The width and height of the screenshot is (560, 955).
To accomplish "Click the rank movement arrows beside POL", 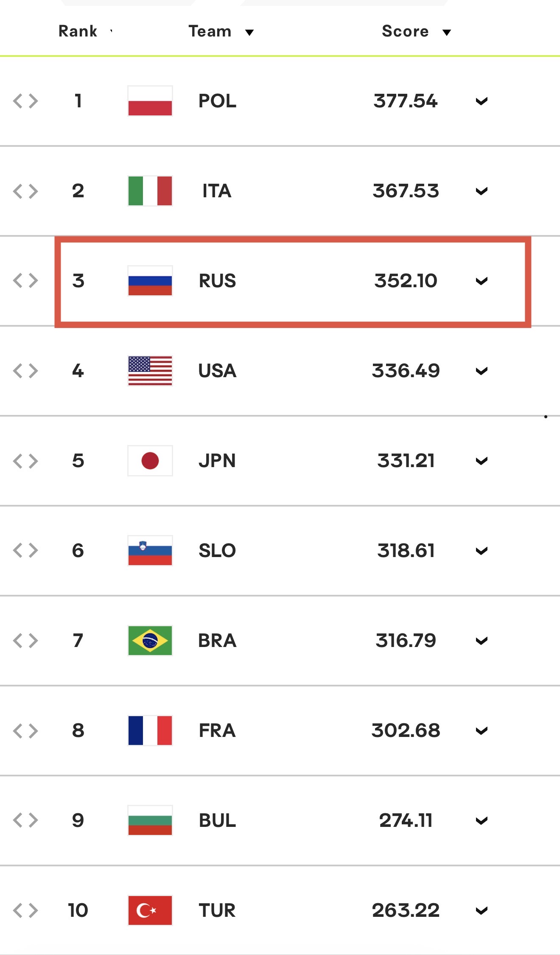I will 25,101.
